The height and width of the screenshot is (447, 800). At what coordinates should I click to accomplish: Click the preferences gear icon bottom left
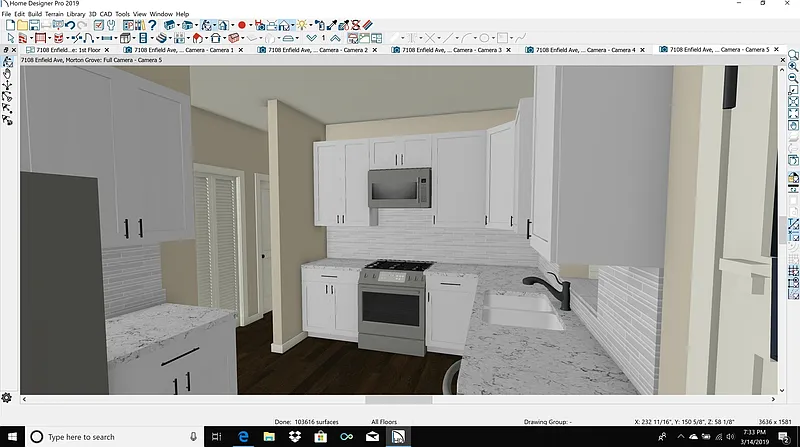pos(7,398)
